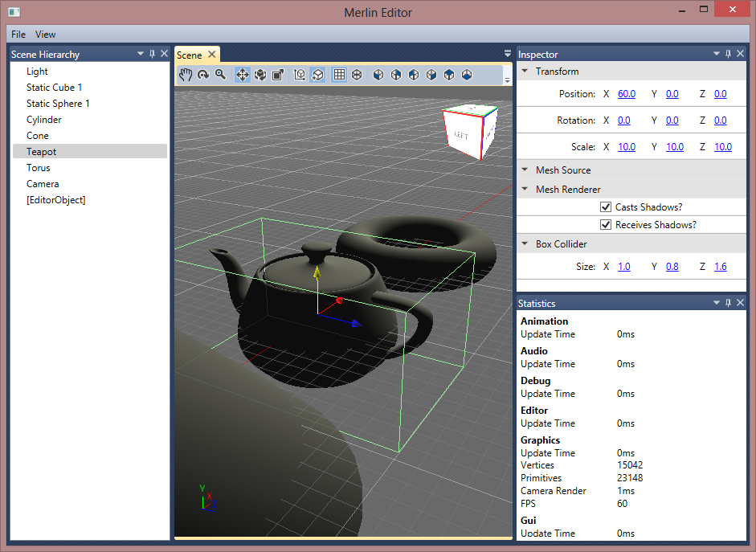Open the File menu

[18, 35]
